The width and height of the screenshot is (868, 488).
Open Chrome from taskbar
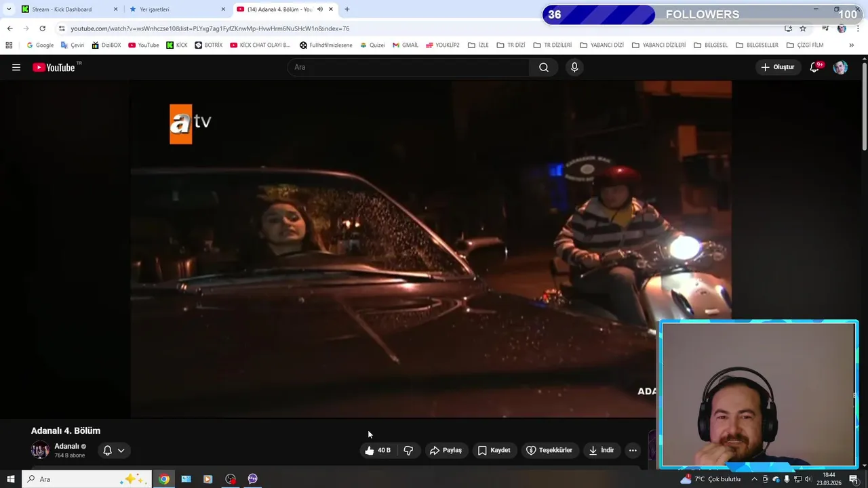coord(164,479)
